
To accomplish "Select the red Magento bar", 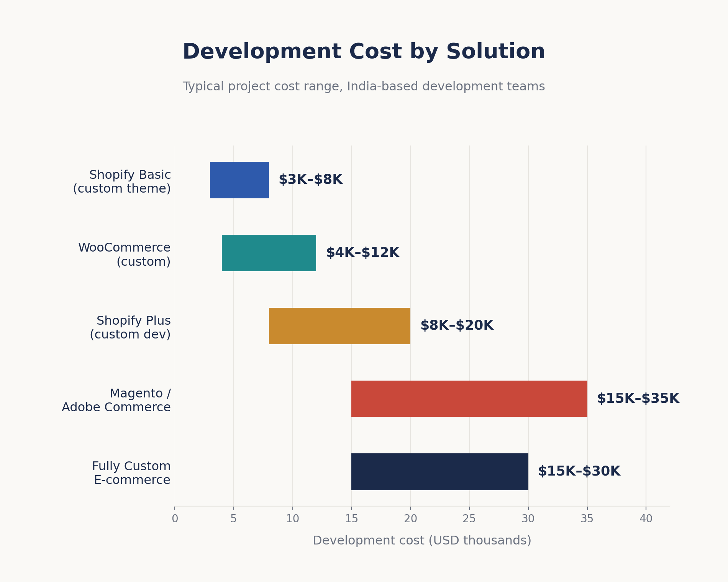I will (x=469, y=399).
